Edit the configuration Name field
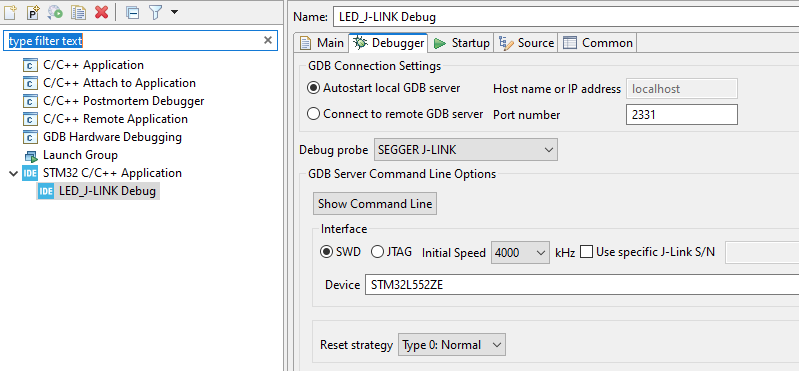The height and width of the screenshot is (371, 799). [x=566, y=17]
